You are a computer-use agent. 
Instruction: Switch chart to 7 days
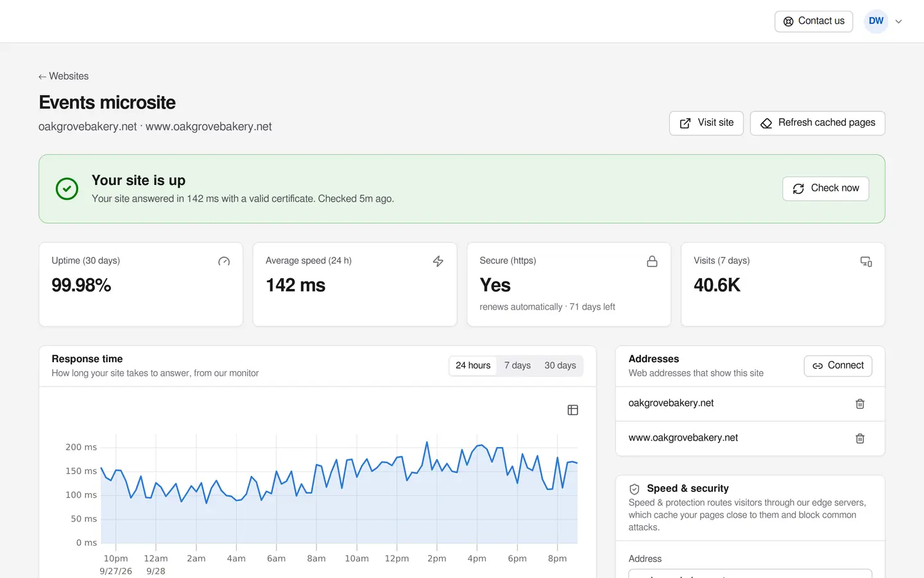[517, 365]
